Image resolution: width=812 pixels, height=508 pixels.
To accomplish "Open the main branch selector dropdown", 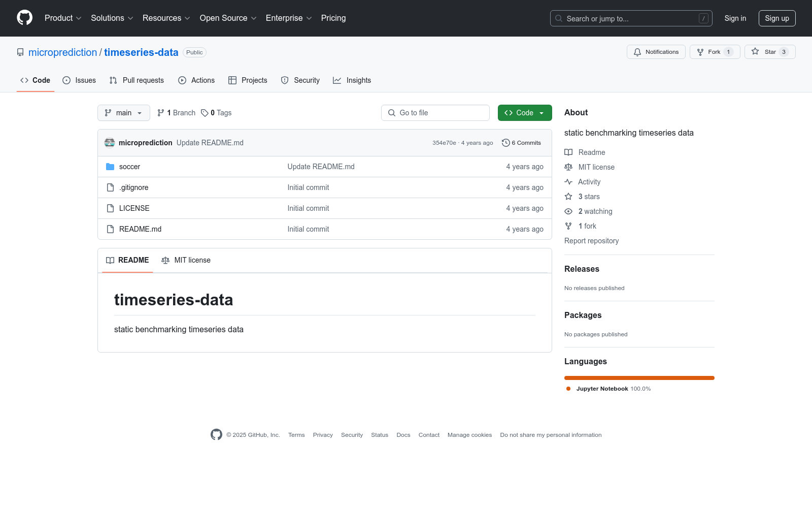I will pos(124,113).
